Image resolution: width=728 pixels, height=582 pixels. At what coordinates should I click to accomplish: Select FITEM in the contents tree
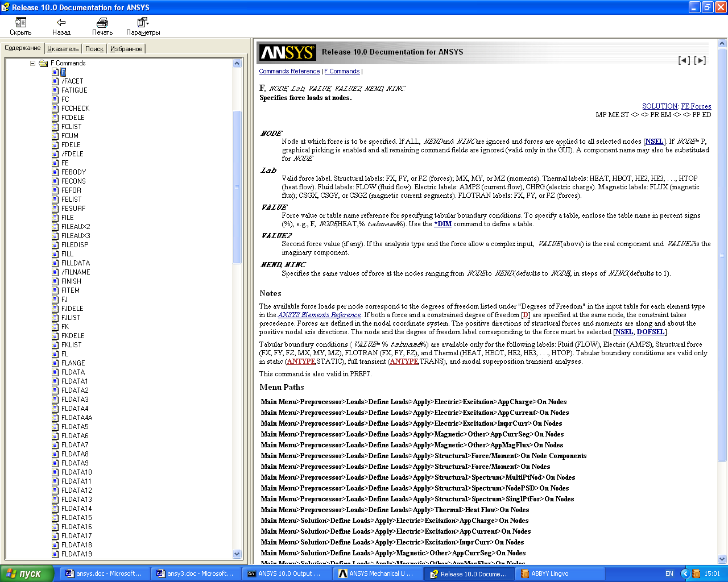71,290
